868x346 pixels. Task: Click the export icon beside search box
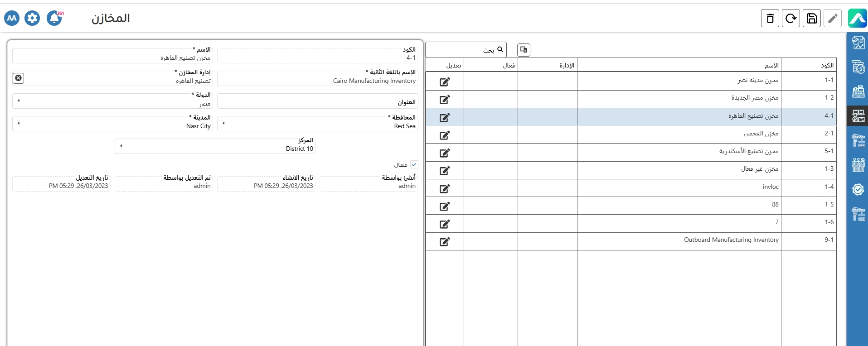pyautogui.click(x=524, y=50)
